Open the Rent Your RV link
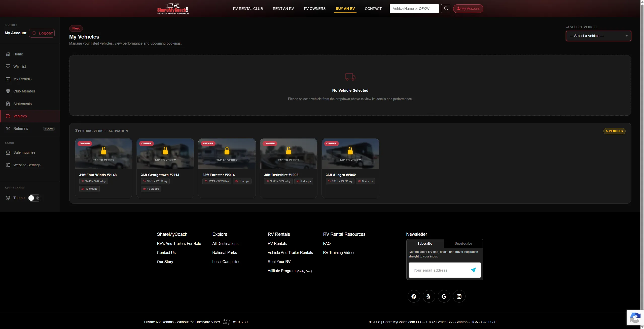Image resolution: width=644 pixels, height=329 pixels. coord(279,262)
